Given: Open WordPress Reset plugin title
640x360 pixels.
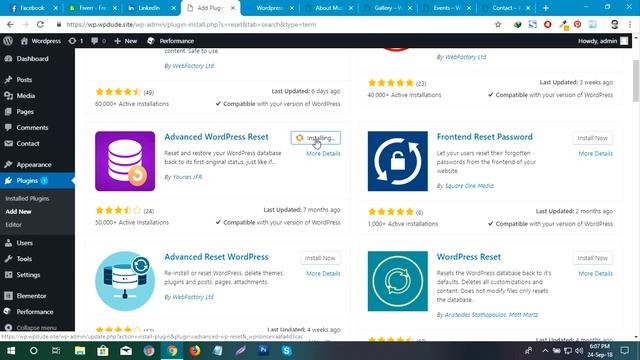Looking at the screenshot, I should (x=469, y=257).
